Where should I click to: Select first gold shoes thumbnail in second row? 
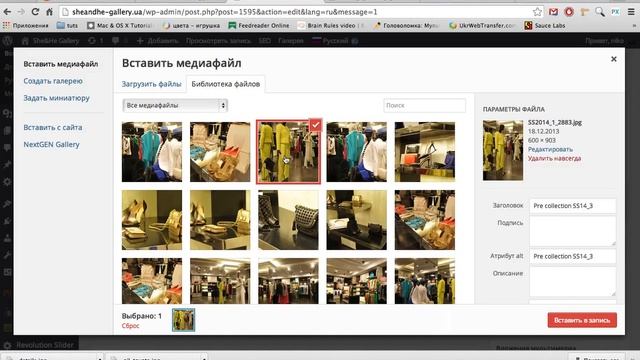tap(152, 220)
